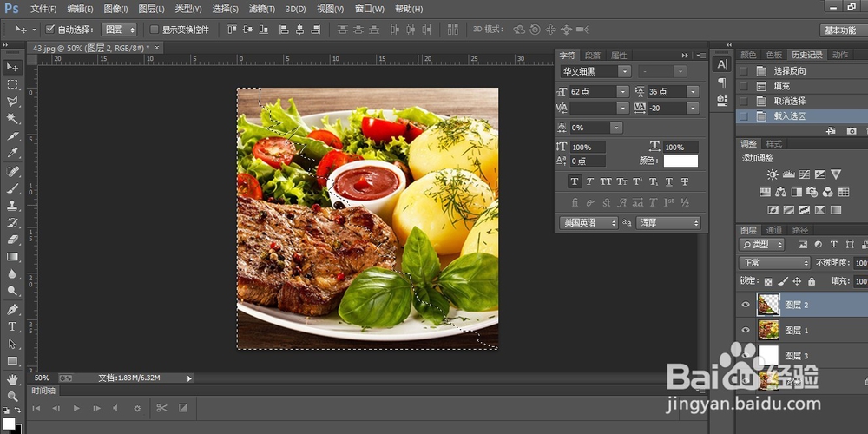
Task: Open the 类型 layer filter dropdown
Action: (x=762, y=245)
